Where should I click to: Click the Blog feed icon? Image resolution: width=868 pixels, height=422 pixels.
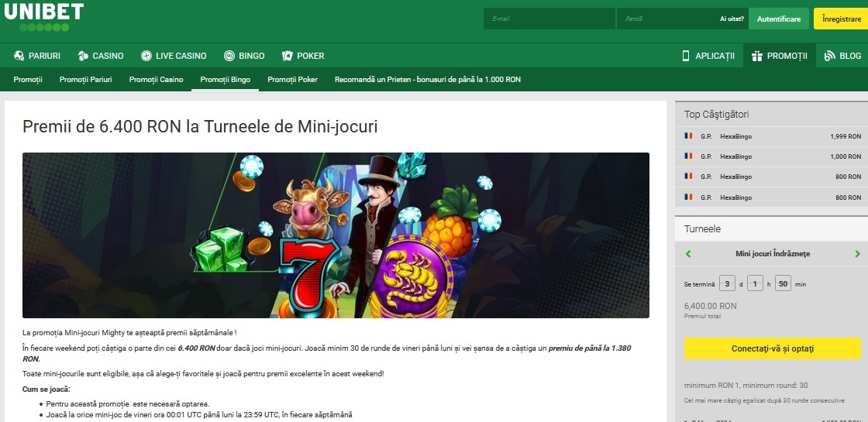click(x=829, y=56)
